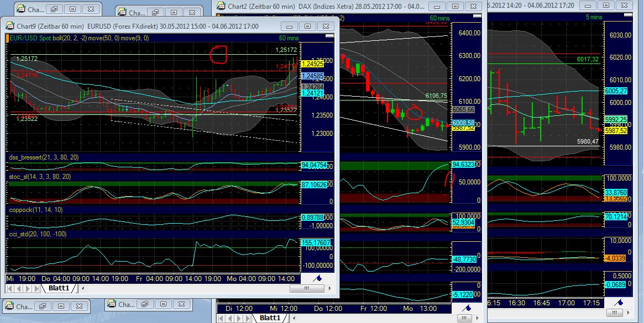
Task: Click the orange marker beside the EUR/USD Spot label
Action: [x=7, y=39]
